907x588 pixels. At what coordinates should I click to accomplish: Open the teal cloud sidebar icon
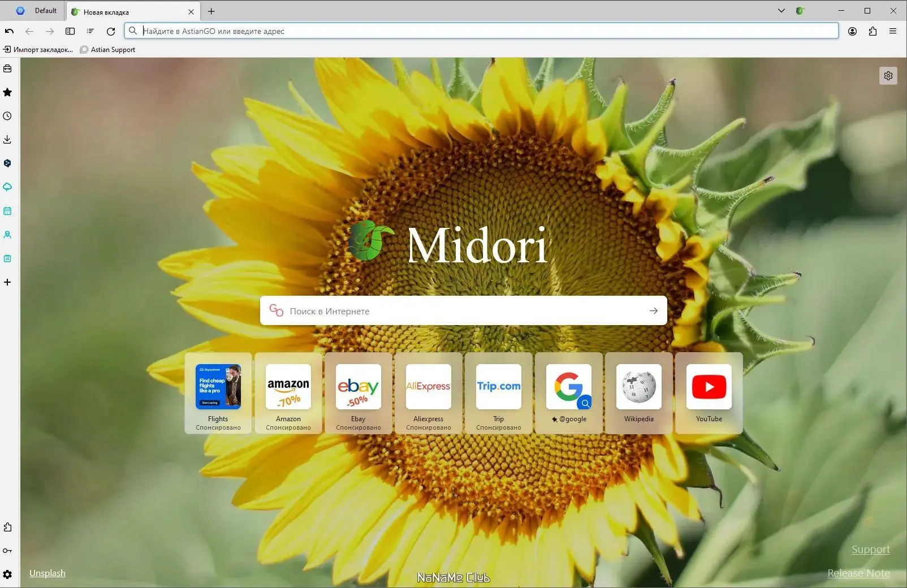click(x=7, y=187)
